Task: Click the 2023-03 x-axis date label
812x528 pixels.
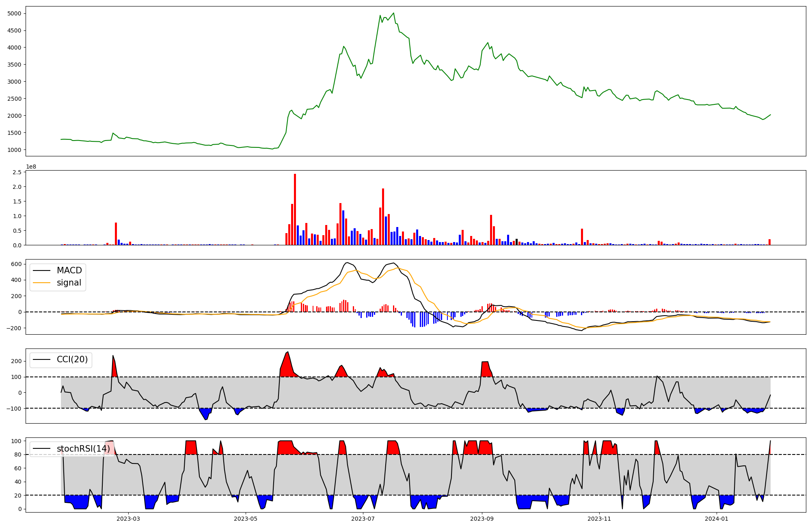Action: coord(128,519)
